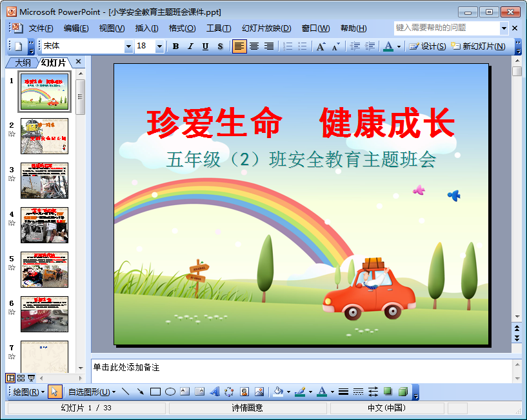Open the 编辑(E) menu
Image resolution: width=527 pixels, height=420 pixels.
tap(76, 28)
